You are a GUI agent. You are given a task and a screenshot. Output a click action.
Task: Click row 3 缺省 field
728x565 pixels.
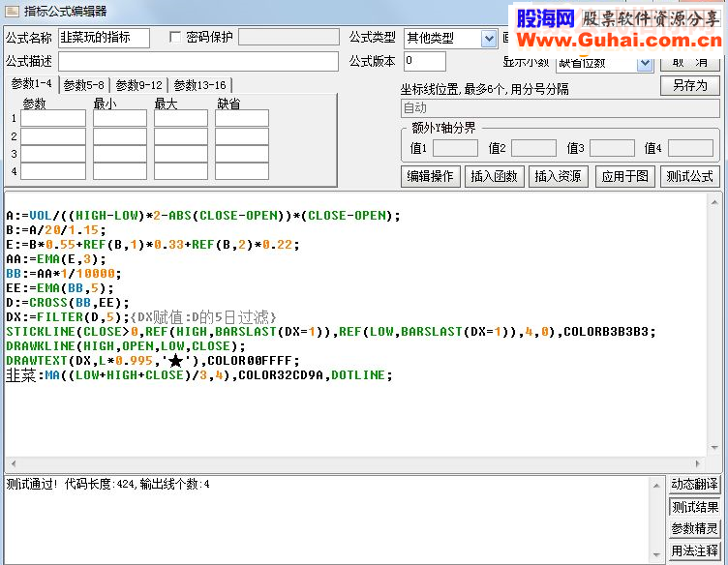242,154
